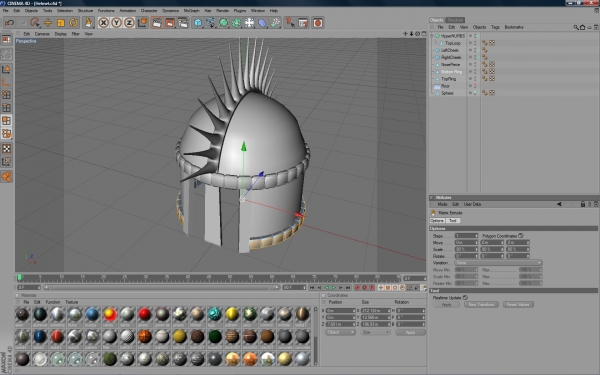Screen dimensions: 600x375
Task: Click back arrow in Attributes panel
Action: click(559, 204)
